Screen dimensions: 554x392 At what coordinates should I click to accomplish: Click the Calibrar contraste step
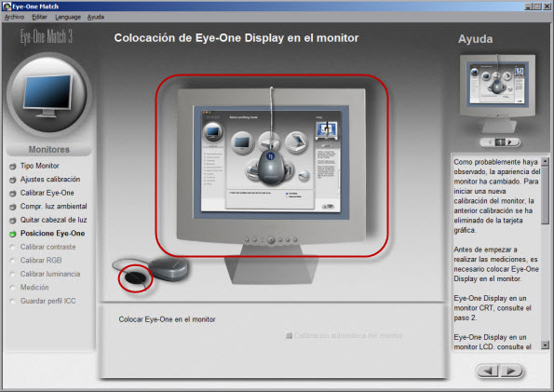47,247
